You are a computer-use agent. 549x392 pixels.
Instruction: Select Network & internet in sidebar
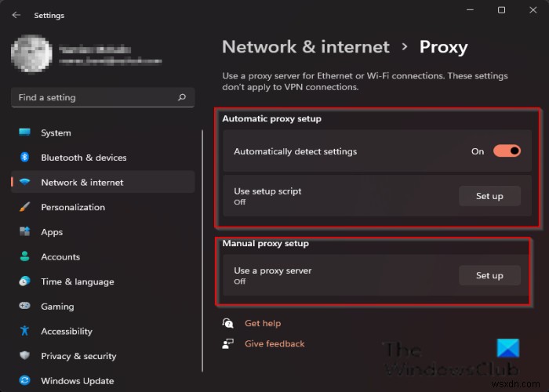coord(82,182)
